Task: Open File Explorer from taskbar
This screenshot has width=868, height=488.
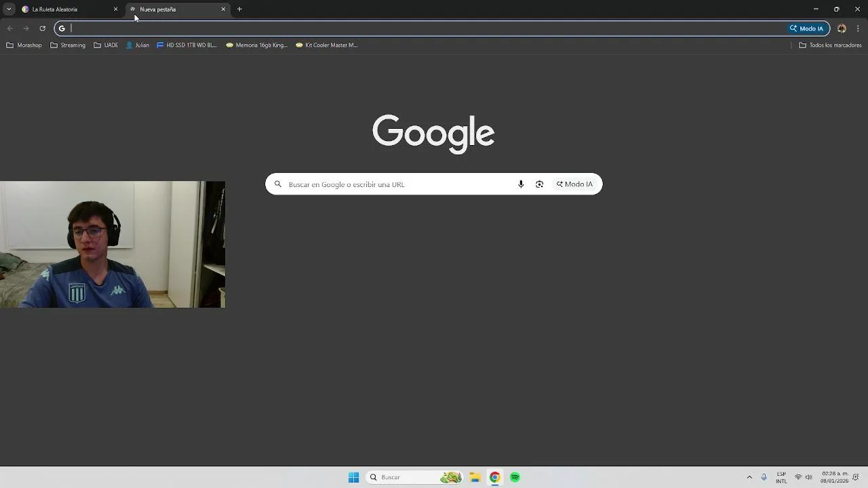Action: pos(475,477)
